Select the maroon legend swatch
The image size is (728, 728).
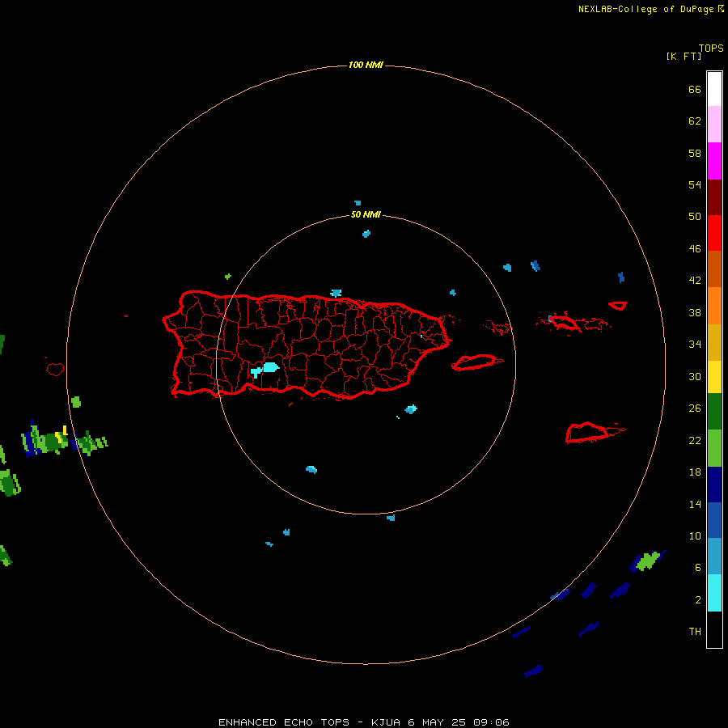(714, 197)
